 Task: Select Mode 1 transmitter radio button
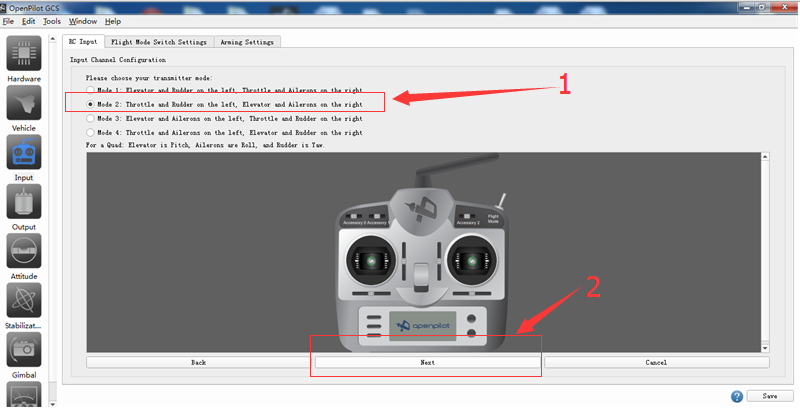(x=90, y=90)
